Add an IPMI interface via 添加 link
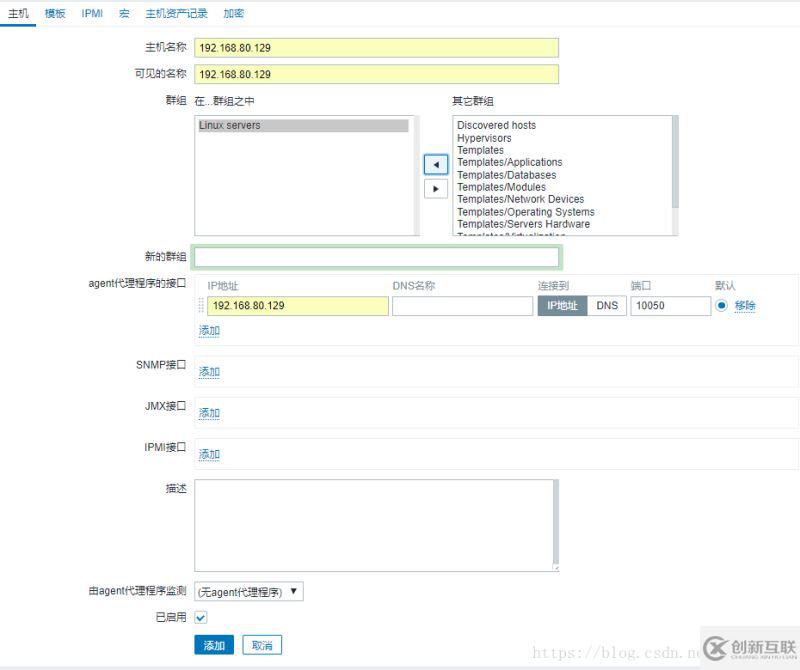 (x=209, y=454)
